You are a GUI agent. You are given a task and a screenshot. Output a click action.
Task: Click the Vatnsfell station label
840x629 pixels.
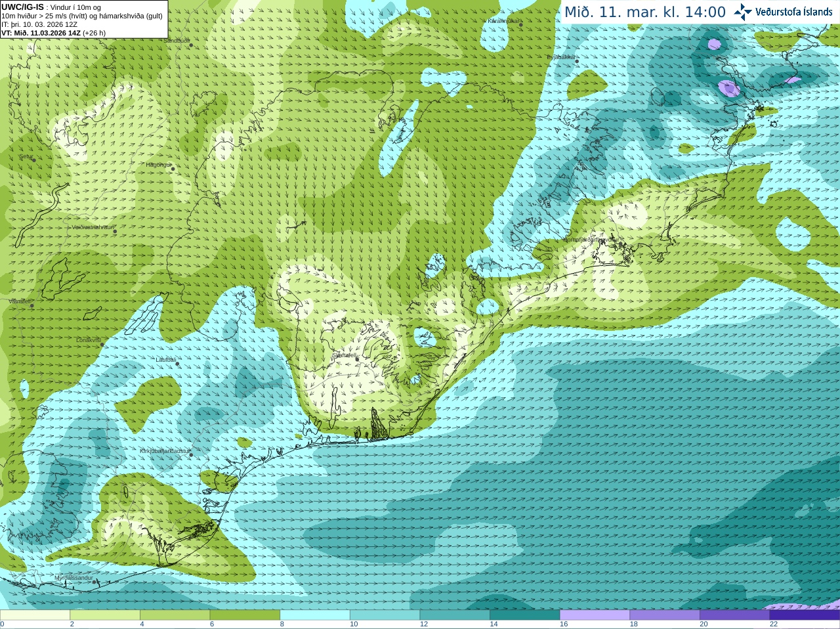[19, 301]
